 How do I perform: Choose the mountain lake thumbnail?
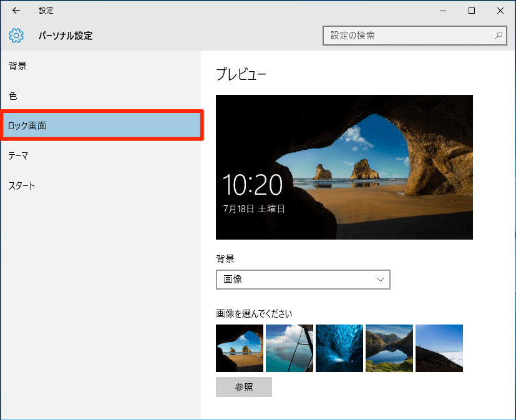pos(389,348)
